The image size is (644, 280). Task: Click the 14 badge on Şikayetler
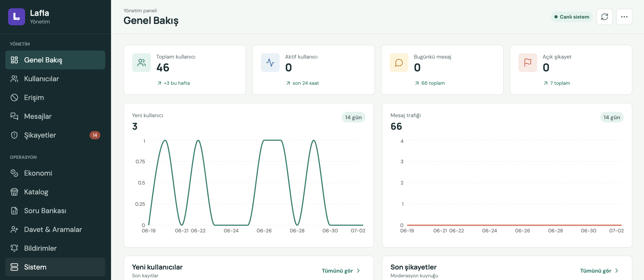coord(95,135)
